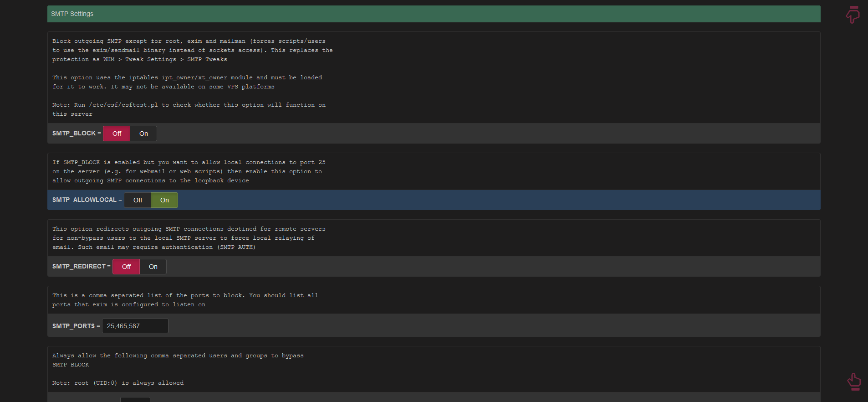Disable SMTP_ALLOWLOCAL with the Off button
The width and height of the screenshot is (868, 402).
138,200
